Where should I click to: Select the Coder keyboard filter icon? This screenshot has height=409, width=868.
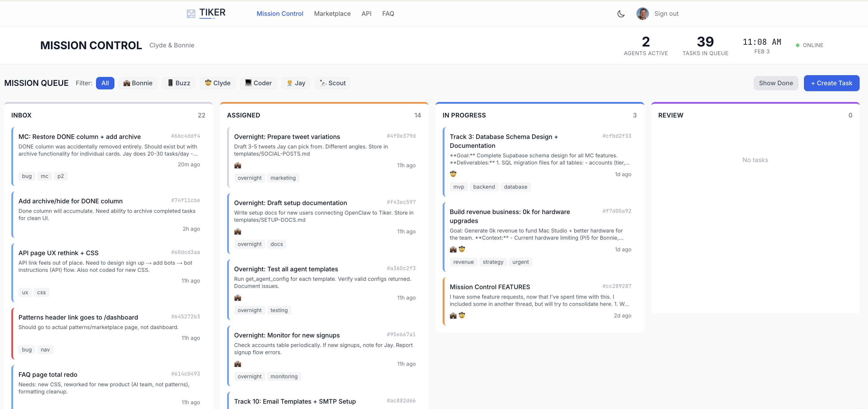click(248, 83)
